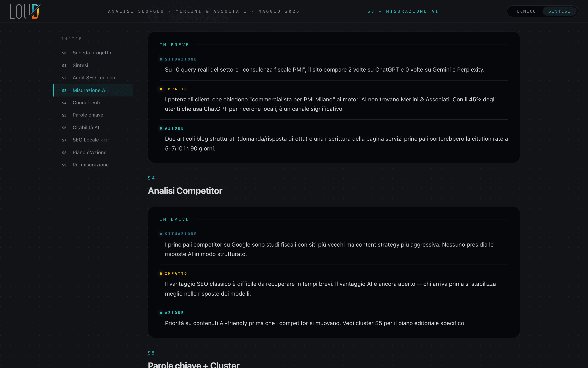This screenshot has width=588, height=368.
Task: Open S0 Scheda progetto in the index
Action: (x=93, y=53)
